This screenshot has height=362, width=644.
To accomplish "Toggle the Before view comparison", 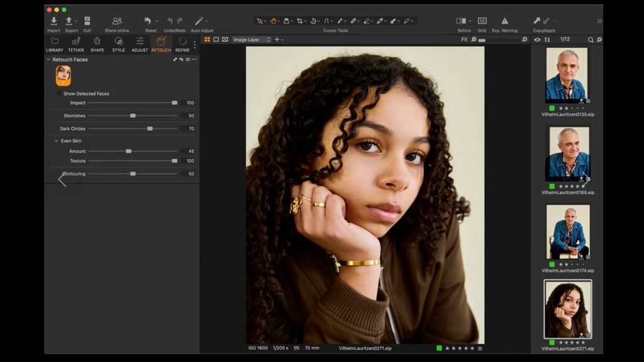I will pos(461,20).
